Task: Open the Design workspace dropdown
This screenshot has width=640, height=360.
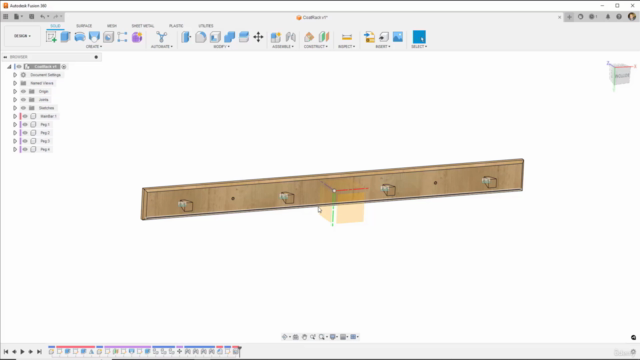Action: tap(22, 36)
